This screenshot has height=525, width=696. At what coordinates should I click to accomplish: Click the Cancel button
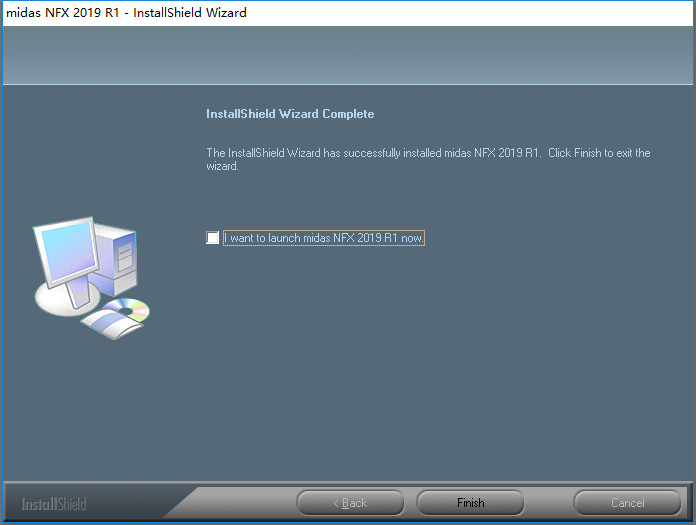tap(627, 503)
